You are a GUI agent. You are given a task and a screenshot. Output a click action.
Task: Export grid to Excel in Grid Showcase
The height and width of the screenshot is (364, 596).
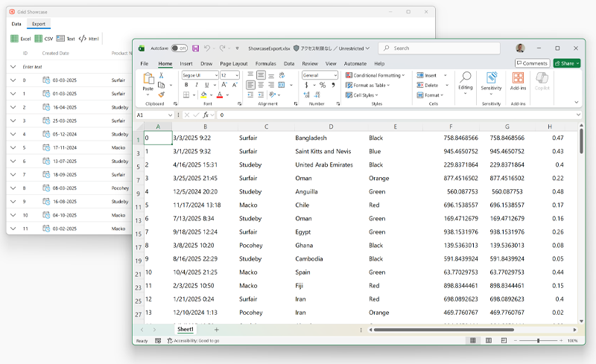[x=21, y=39]
